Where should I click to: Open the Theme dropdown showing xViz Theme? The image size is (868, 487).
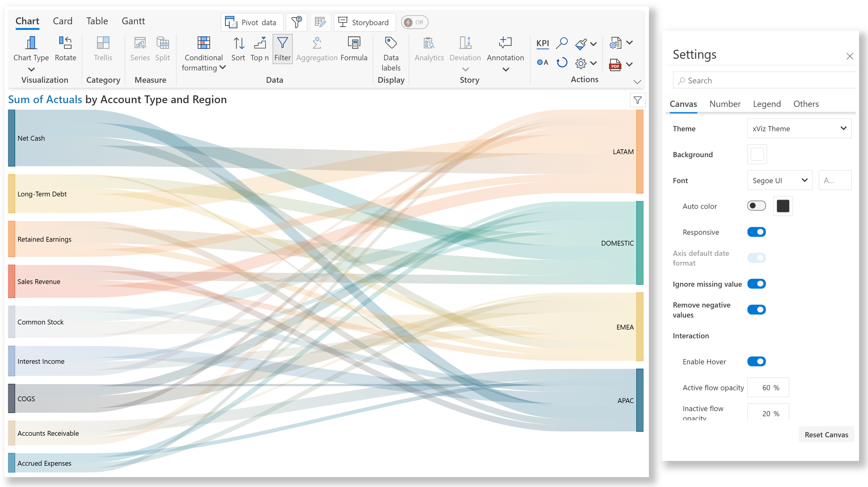pyautogui.click(x=799, y=128)
